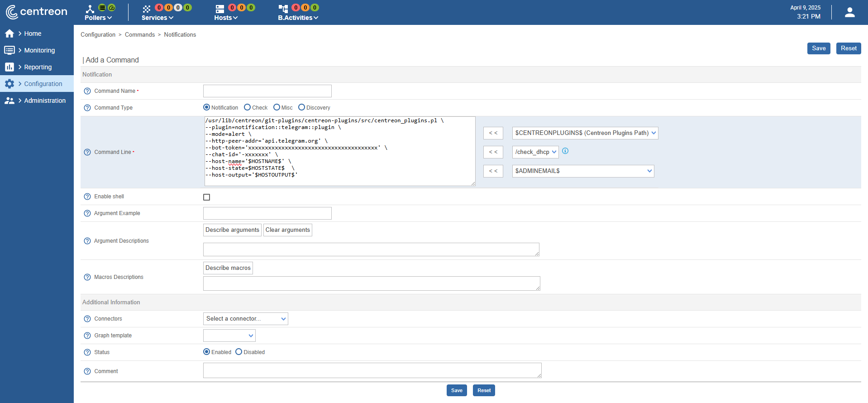Open the Administration sidebar menu

[44, 101]
